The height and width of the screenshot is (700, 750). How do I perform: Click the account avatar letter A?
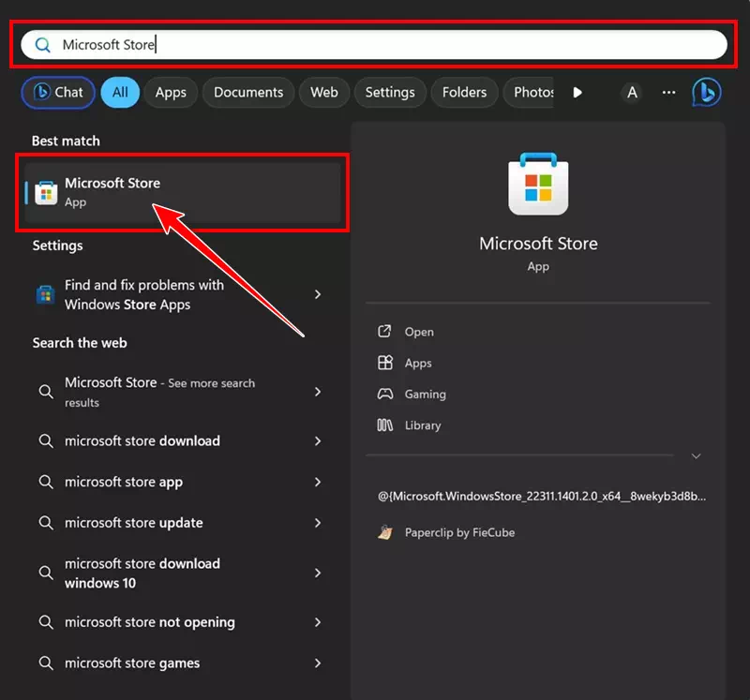click(x=632, y=92)
